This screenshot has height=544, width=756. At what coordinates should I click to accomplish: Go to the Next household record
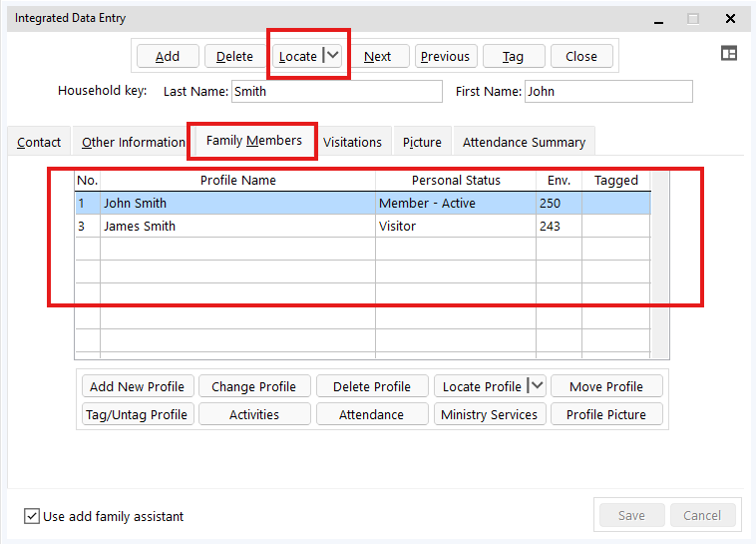click(377, 56)
